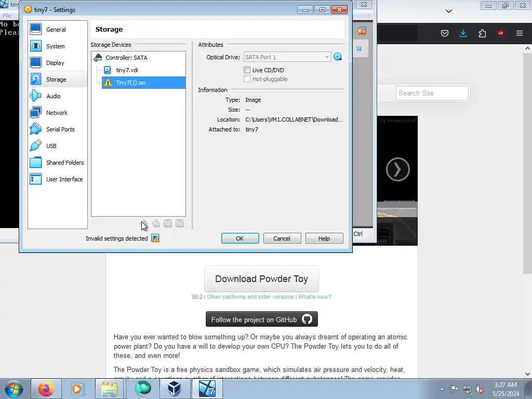Click the taskbar clock showing 3:27 AM
Image resolution: width=532 pixels, height=399 pixels.
pyautogui.click(x=506, y=389)
